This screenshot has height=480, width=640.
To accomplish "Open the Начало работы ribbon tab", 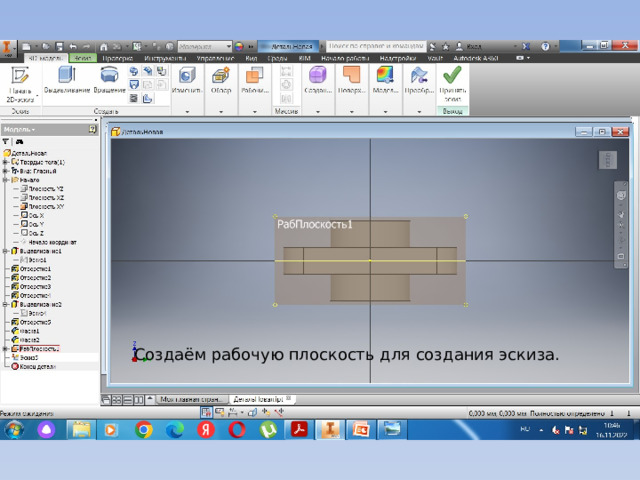I will pyautogui.click(x=345, y=58).
